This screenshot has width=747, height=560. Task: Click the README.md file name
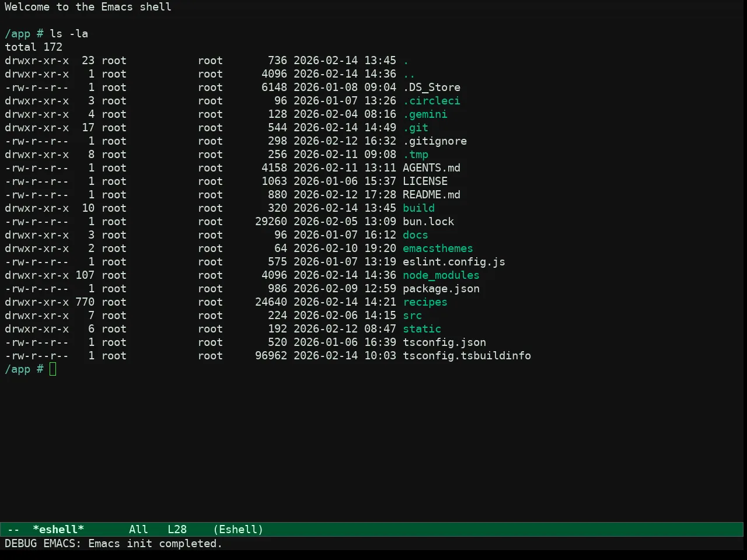[x=431, y=195]
